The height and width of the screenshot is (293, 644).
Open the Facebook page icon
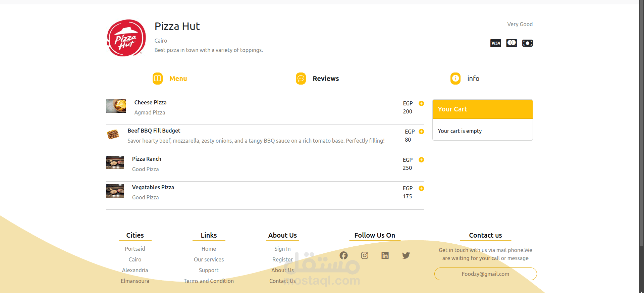[343, 255]
